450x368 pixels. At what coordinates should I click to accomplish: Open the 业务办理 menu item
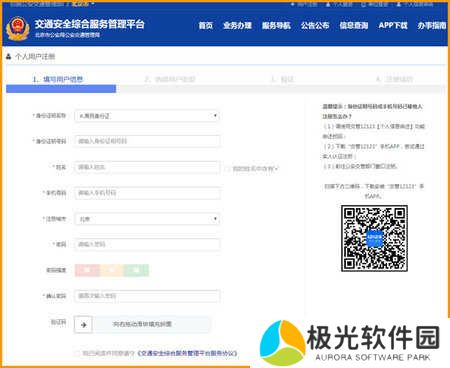pos(237,26)
